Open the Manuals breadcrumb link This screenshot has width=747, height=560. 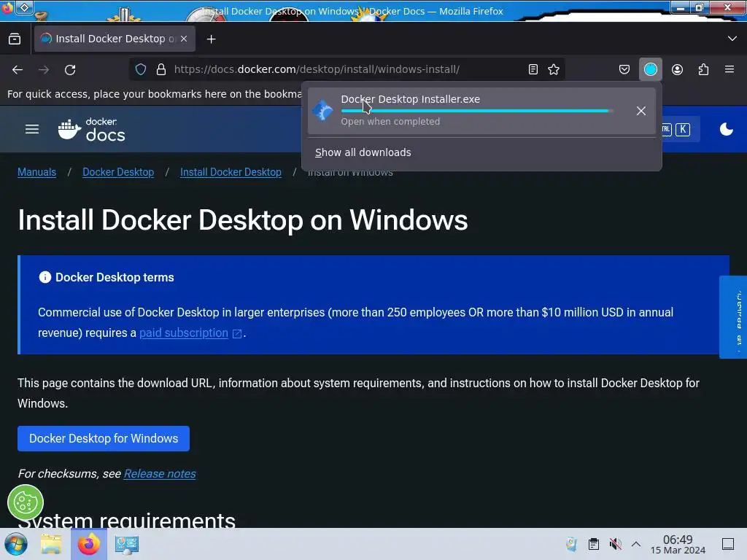pos(36,172)
